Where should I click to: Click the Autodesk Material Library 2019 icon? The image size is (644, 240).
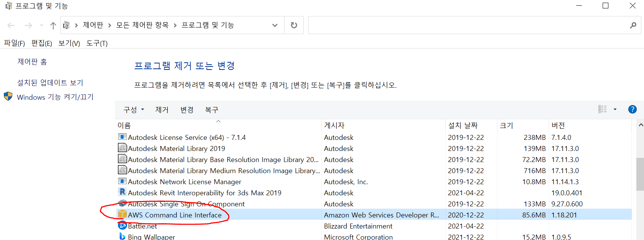123,148
